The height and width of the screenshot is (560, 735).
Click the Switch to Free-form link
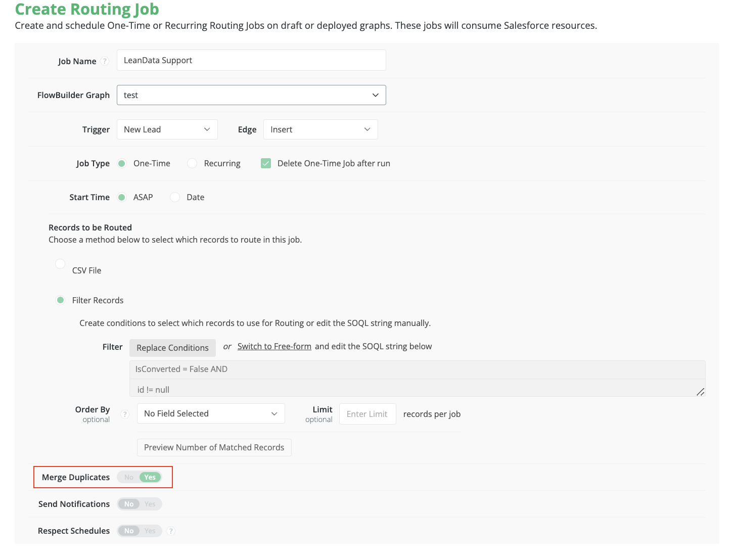(274, 346)
